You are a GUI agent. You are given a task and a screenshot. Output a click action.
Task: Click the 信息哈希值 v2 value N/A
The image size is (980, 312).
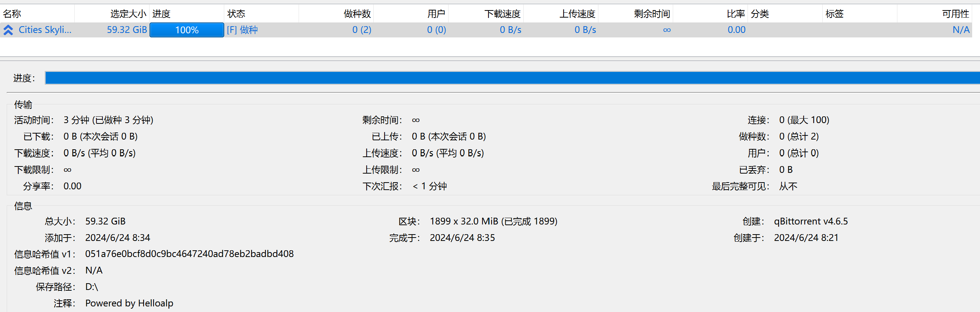point(93,270)
